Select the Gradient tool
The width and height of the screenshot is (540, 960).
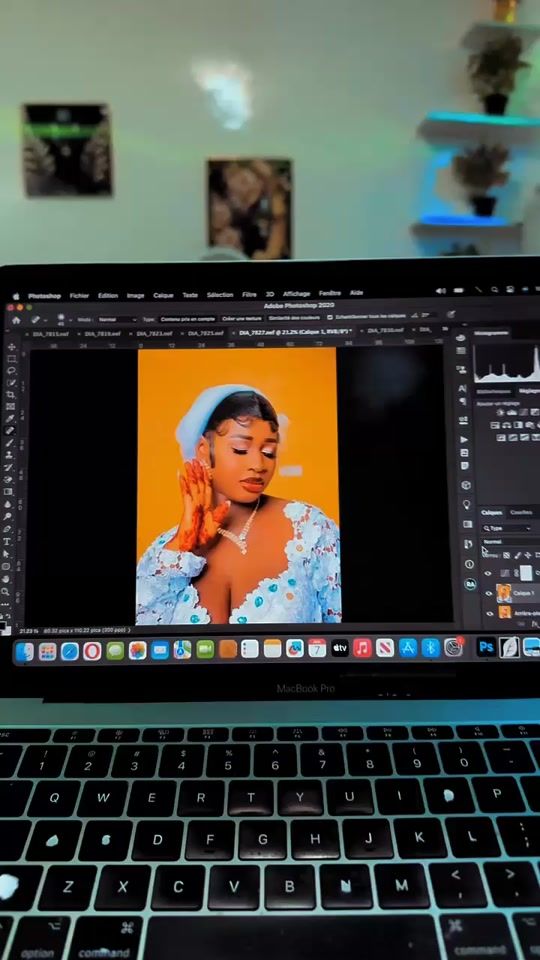click(9, 492)
